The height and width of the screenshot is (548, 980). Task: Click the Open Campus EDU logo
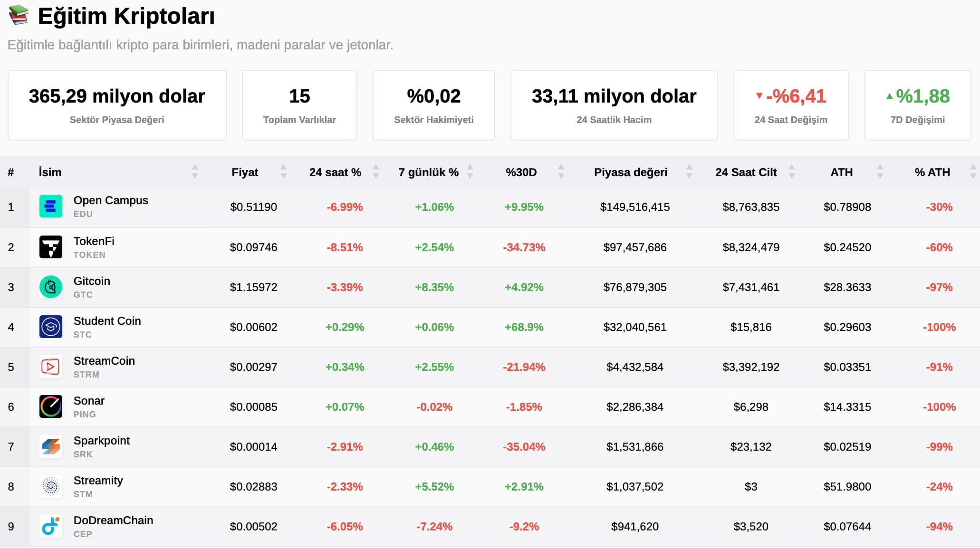tap(50, 207)
